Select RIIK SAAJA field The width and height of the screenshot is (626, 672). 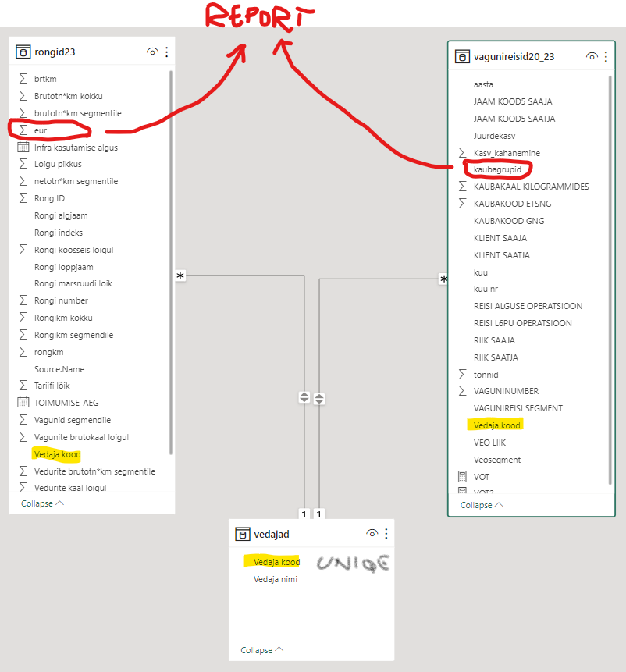[x=494, y=340]
